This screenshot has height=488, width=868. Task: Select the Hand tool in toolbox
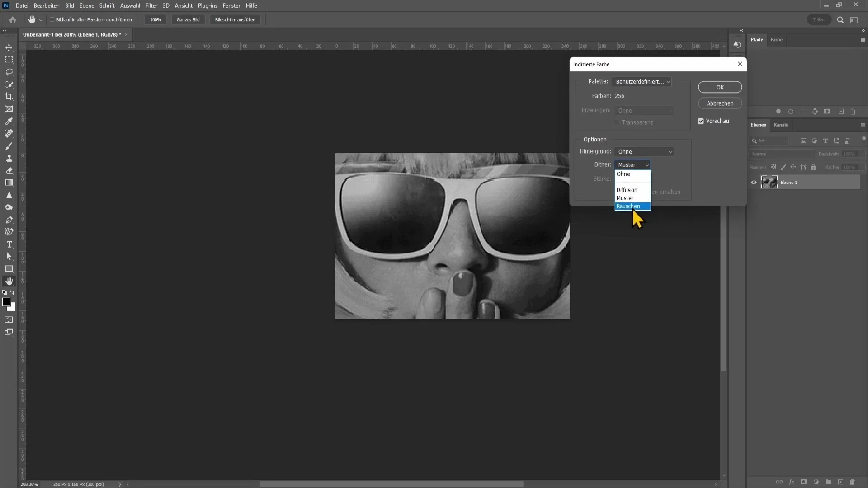pos(9,281)
